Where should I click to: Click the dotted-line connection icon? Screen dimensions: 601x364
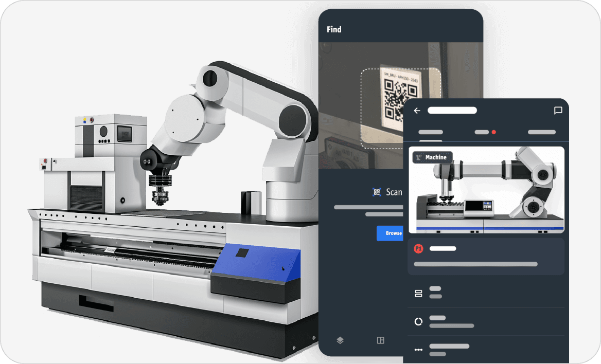(x=419, y=349)
